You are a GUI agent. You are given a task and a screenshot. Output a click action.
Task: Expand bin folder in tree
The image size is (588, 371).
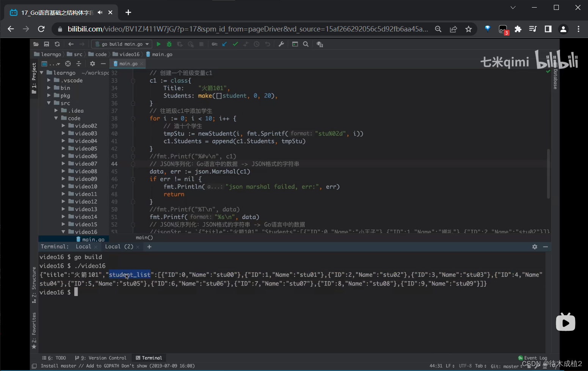pos(49,88)
